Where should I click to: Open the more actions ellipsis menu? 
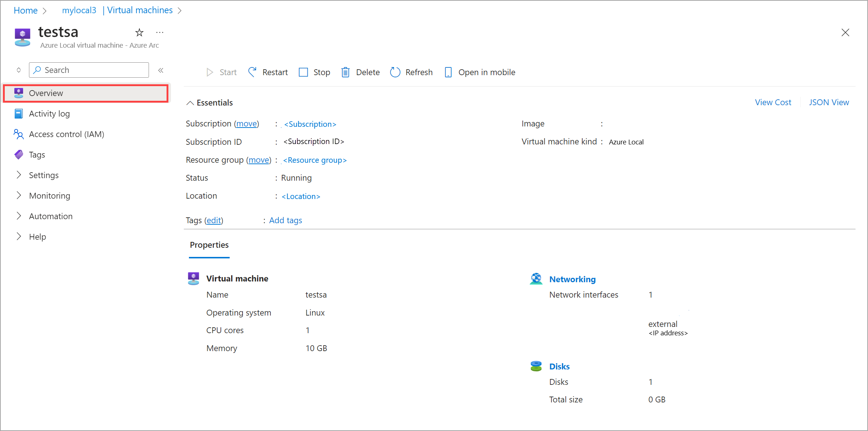[x=160, y=32]
